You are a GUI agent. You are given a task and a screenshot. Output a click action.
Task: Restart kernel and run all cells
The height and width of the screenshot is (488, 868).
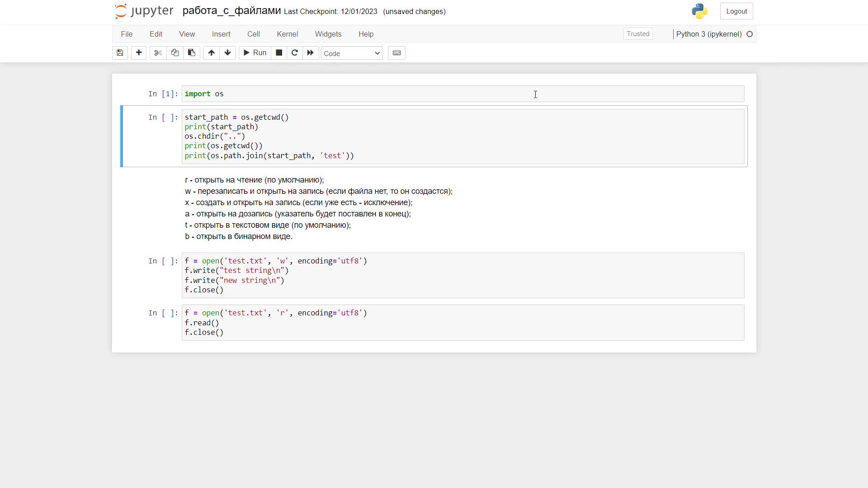[x=311, y=53]
